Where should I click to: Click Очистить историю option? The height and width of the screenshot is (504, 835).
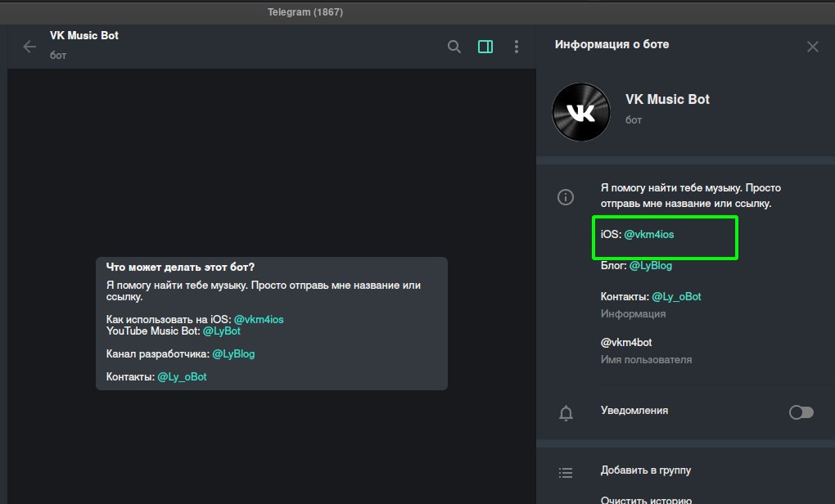coord(646,500)
